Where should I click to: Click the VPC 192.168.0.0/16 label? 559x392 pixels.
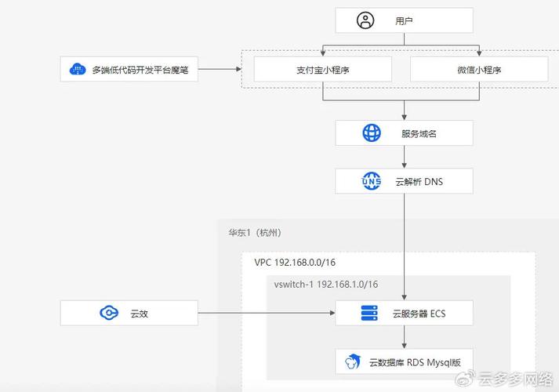click(295, 263)
